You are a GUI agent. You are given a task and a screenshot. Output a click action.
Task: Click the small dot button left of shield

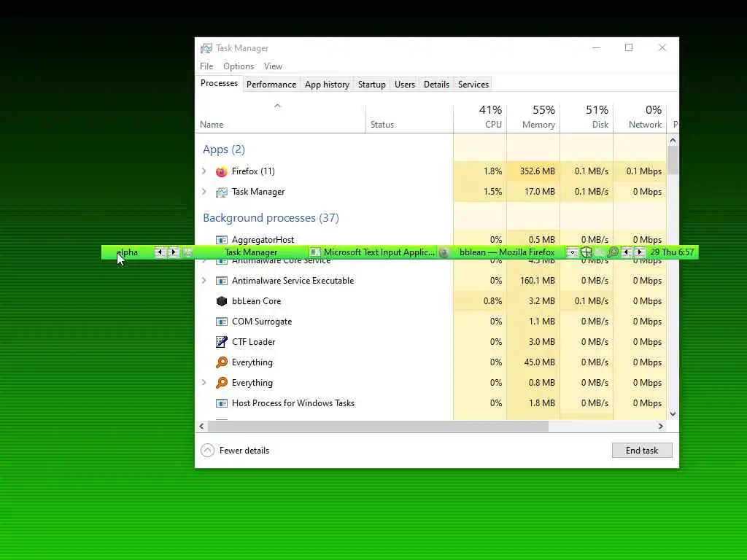coord(572,252)
